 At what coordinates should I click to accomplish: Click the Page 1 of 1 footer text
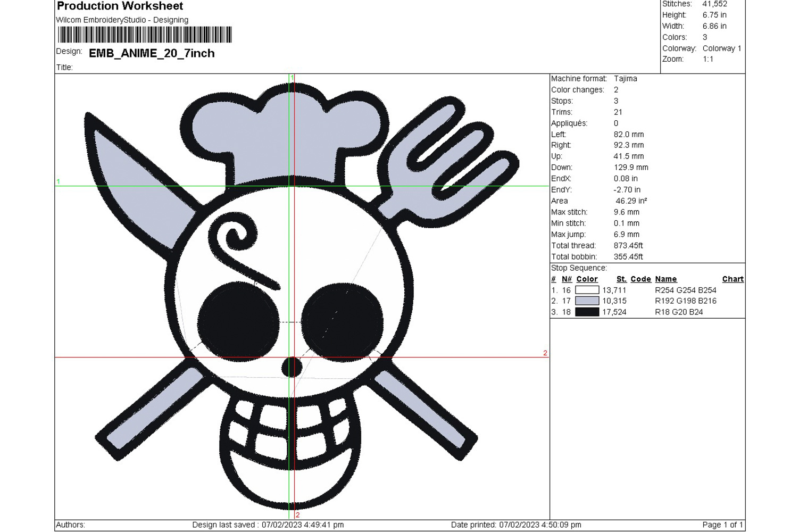click(722, 525)
